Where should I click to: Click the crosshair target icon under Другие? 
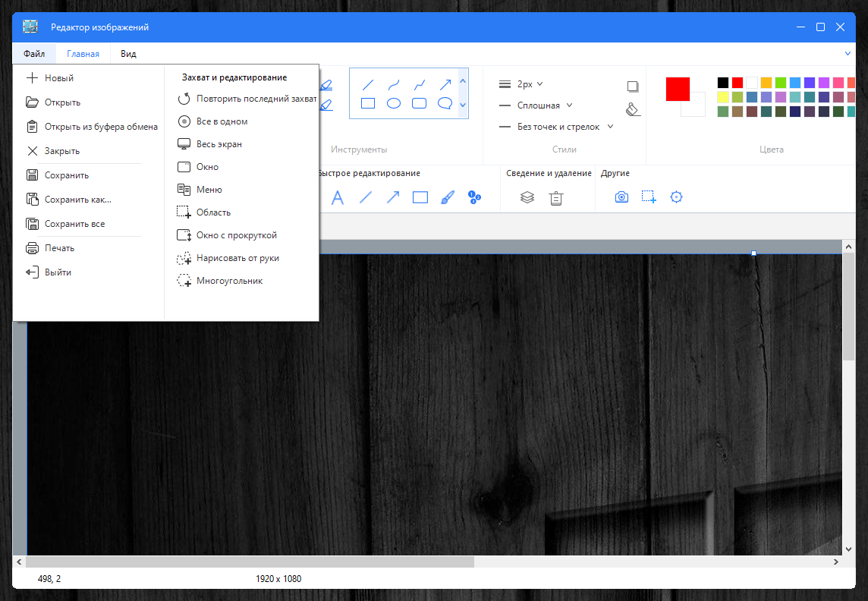677,197
